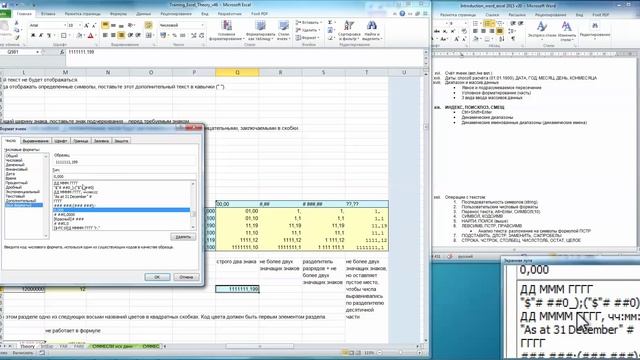This screenshot has height=360, width=640.
Task: Click the Align Left icon in the Excel ribbon
Action: tap(105, 36)
